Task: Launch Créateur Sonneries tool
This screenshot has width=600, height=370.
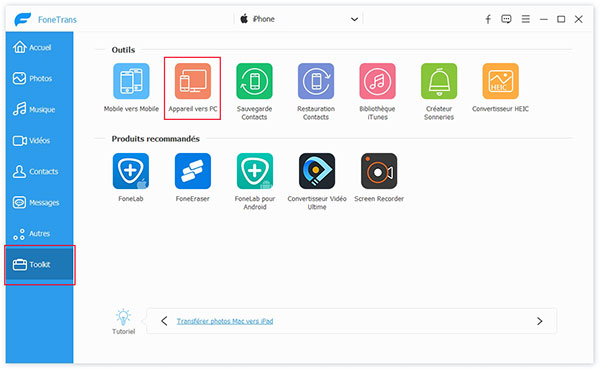Action: (x=439, y=81)
